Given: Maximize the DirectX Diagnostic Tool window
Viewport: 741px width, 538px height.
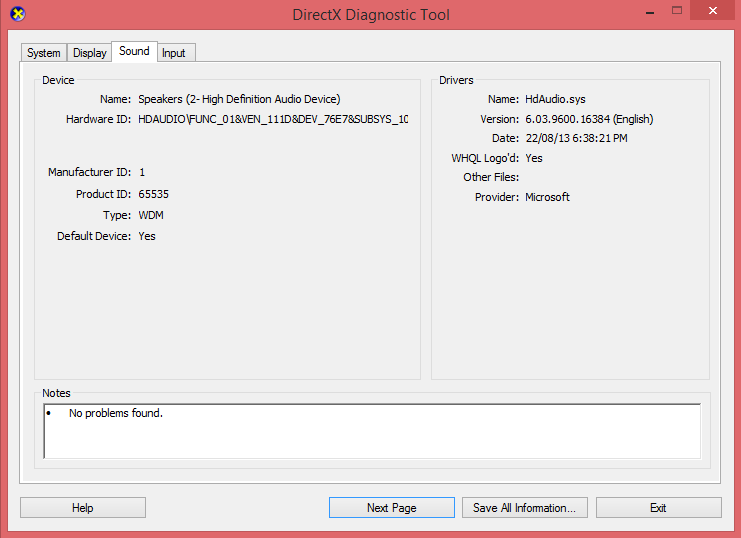Looking at the screenshot, I should click(677, 11).
